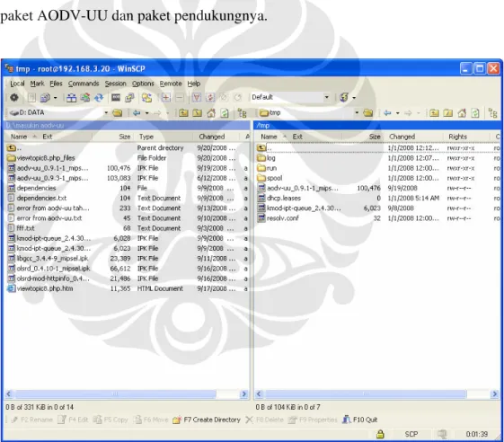
Task: Click the Synchronize directories icon
Action: coord(85,97)
